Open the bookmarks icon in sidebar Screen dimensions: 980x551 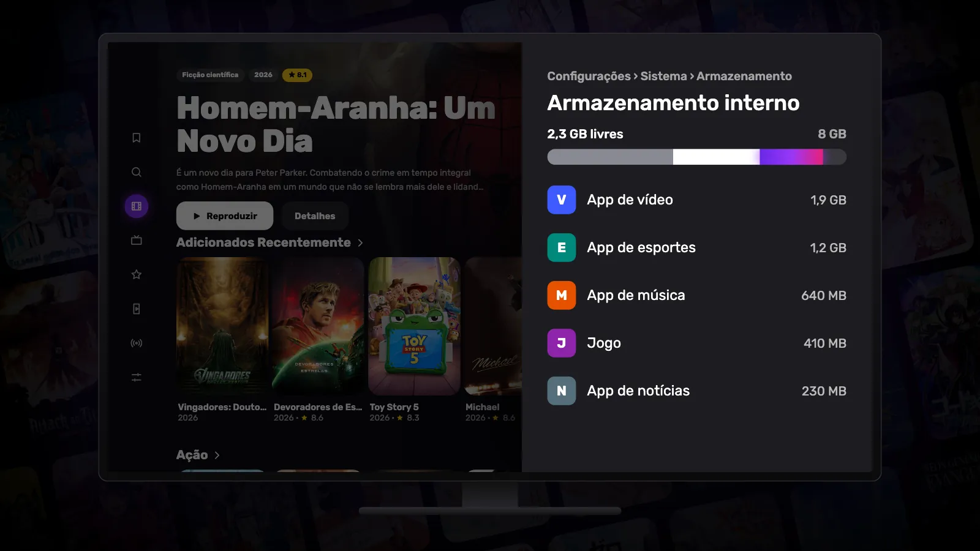coord(137,138)
